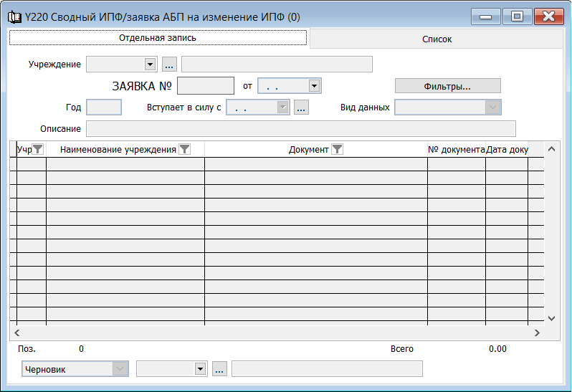Open the Фильтры... button
This screenshot has height=392, width=572.
pos(447,86)
